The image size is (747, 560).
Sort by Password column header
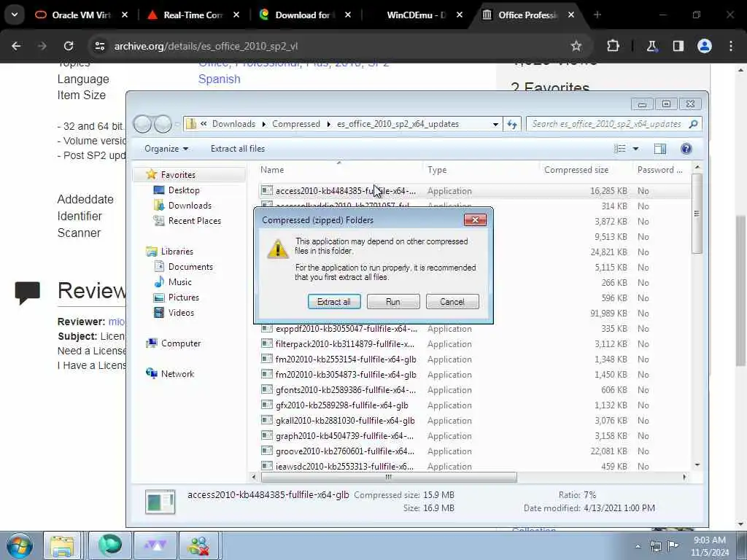(x=659, y=170)
